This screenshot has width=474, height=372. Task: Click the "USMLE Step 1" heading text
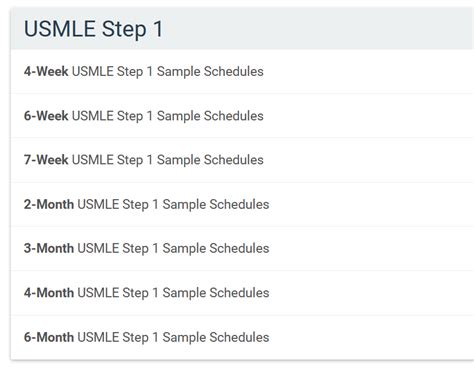pos(93,29)
